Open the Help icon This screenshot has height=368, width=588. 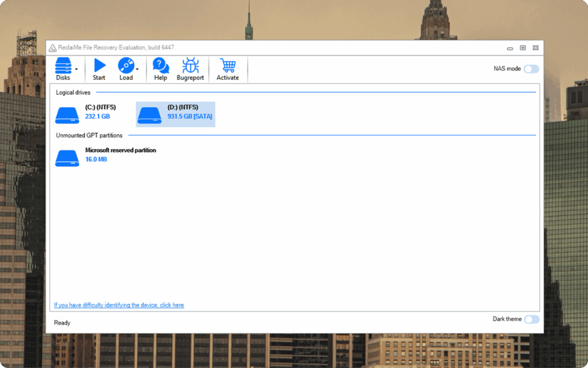(x=161, y=65)
